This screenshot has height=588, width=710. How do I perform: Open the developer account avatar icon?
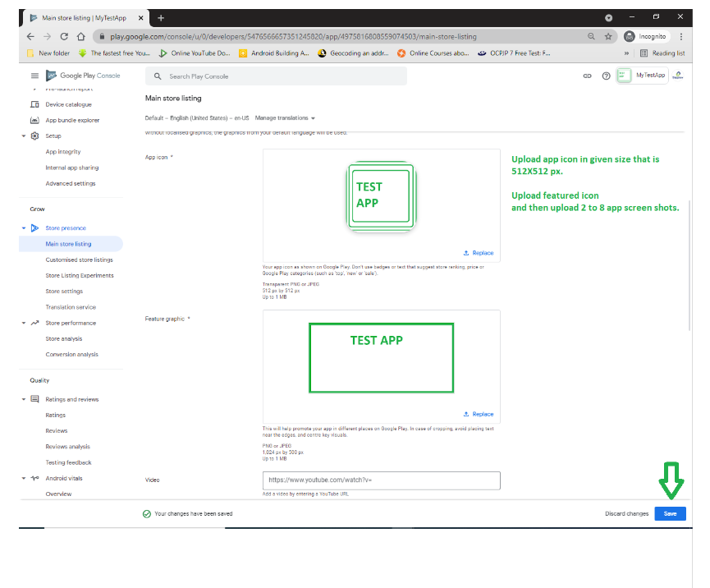(678, 76)
